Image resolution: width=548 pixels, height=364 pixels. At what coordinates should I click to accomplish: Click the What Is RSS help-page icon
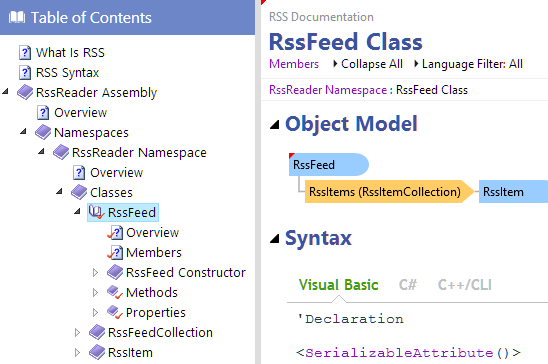[x=24, y=53]
